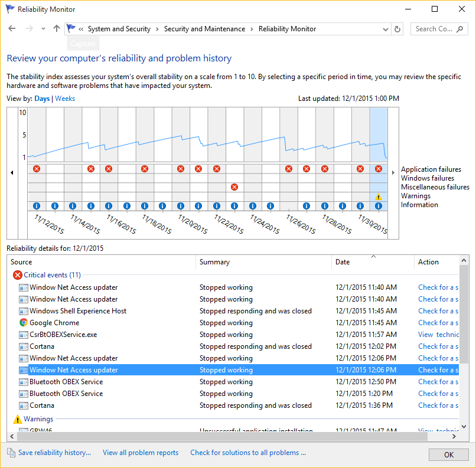
Task: Open System and Security breadcrumb
Action: click(119, 29)
